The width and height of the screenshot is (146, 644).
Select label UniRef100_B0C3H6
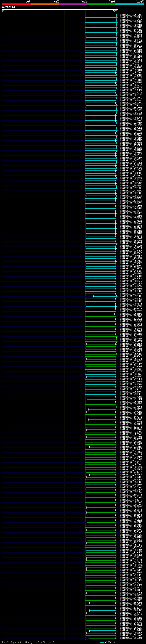(131, 334)
